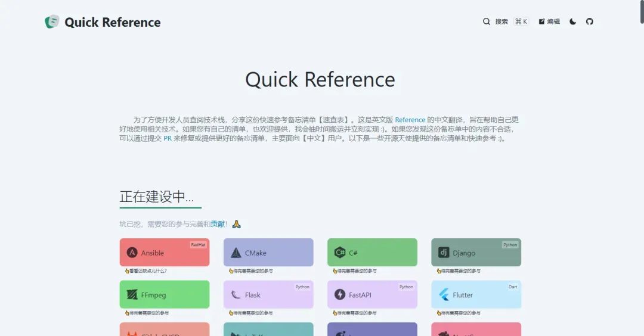This screenshot has width=644, height=336.
Task: Click the note under Flask card
Action: pos(251,313)
